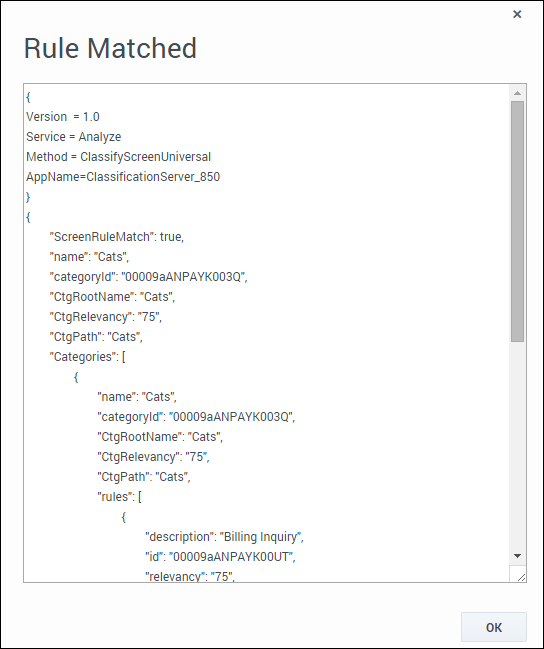Click the "ScreenRuleMatch": true line
The height and width of the screenshot is (649, 544).
coord(117,237)
